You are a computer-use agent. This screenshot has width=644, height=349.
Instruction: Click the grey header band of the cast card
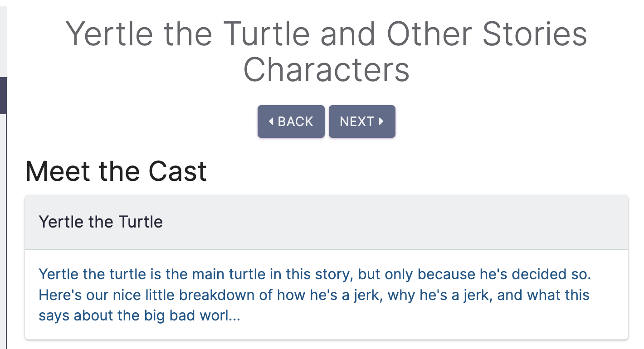(327, 223)
